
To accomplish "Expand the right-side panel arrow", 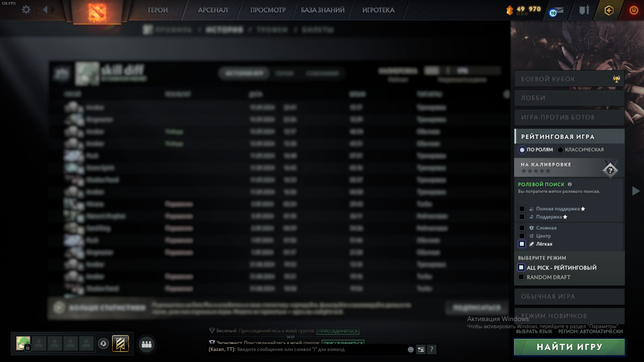I will point(636,191).
